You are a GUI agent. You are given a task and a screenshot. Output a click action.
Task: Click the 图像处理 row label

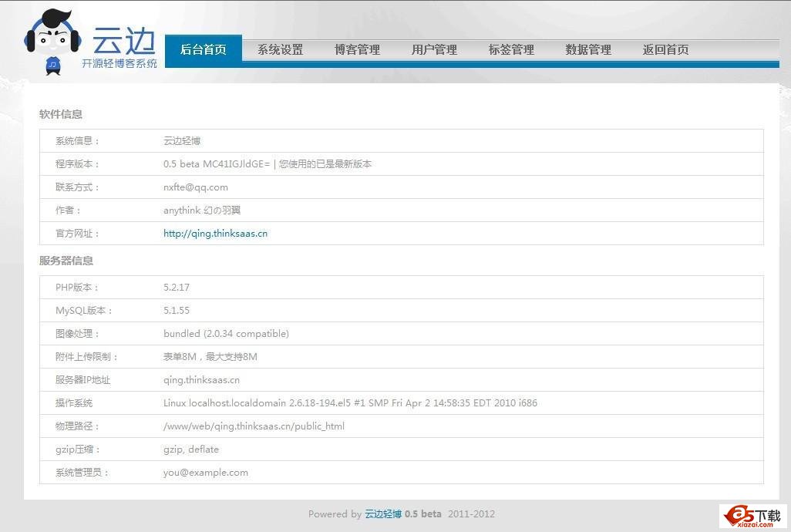[77, 334]
